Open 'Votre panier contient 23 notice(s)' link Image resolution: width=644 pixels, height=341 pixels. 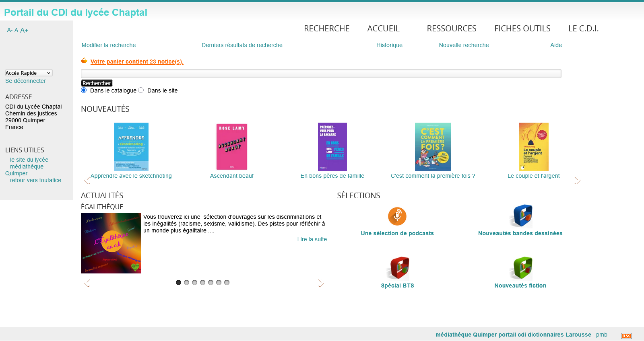(x=137, y=62)
